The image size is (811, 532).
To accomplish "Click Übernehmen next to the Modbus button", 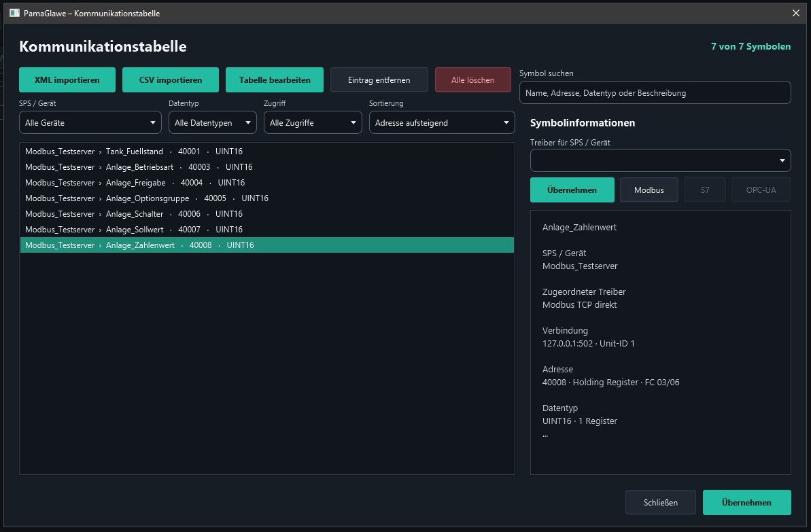I will [x=572, y=190].
